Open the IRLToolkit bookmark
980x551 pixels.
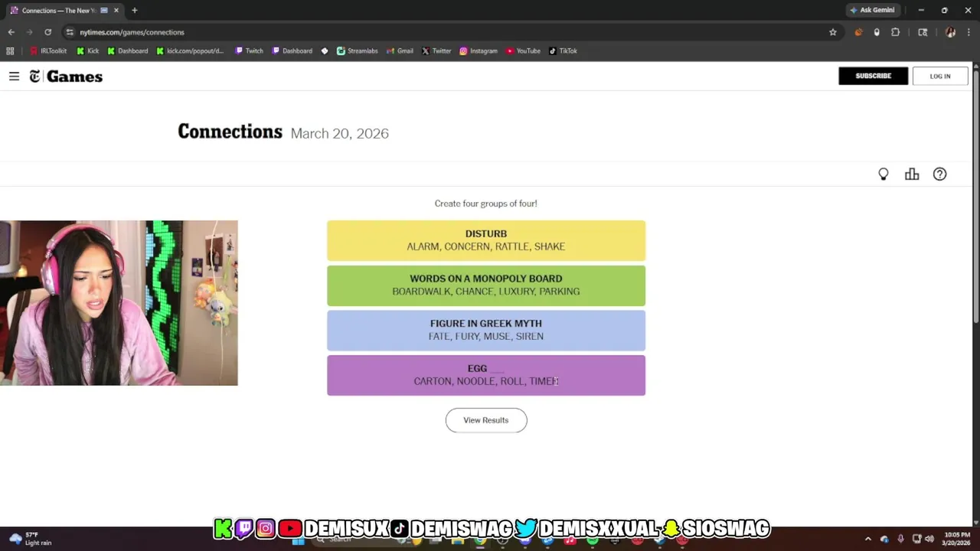coord(49,51)
